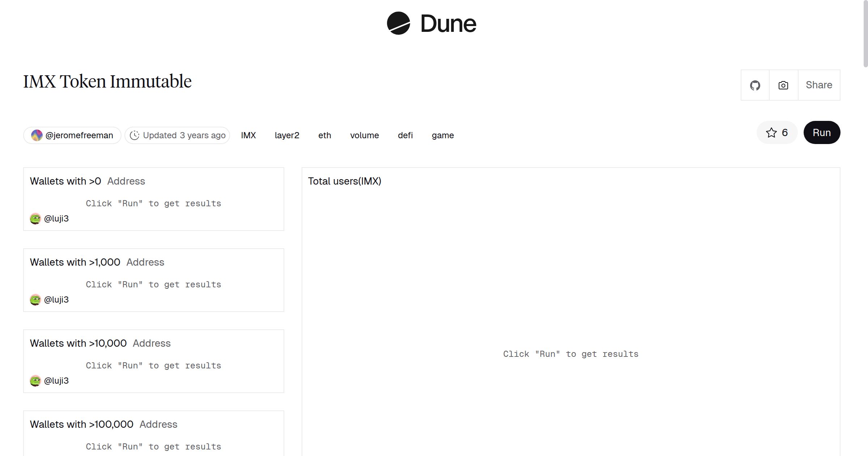Image resolution: width=868 pixels, height=456 pixels.
Task: Open the GitHub icon button
Action: 755,85
